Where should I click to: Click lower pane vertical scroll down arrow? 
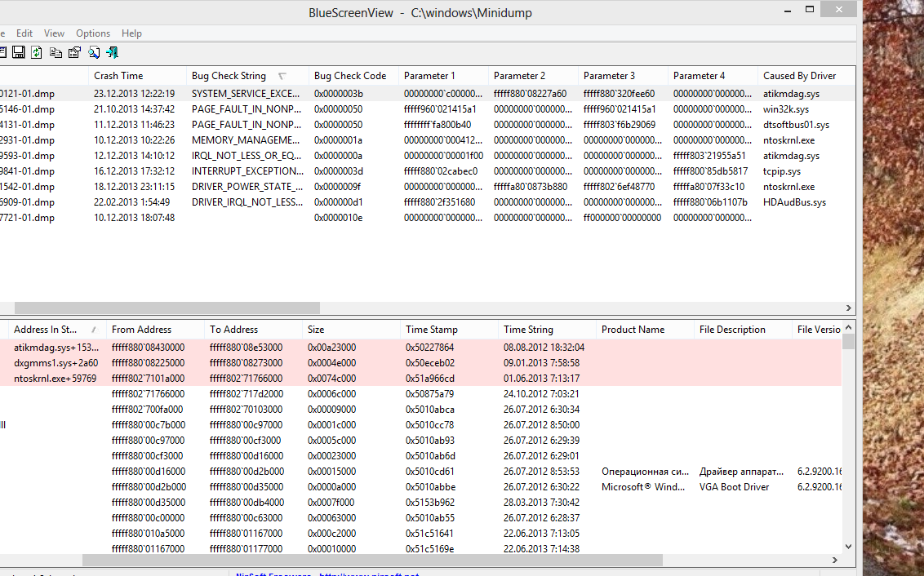click(849, 547)
